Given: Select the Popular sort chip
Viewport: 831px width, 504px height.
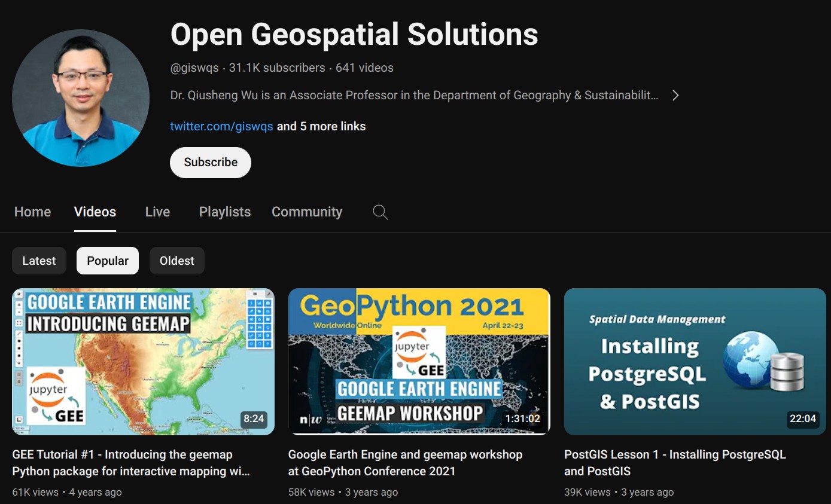Looking at the screenshot, I should pyautogui.click(x=108, y=261).
